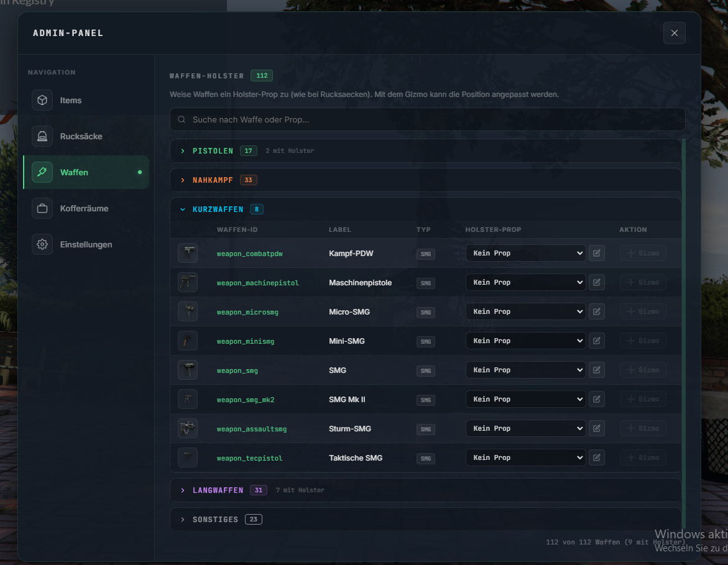The width and height of the screenshot is (728, 565).
Task: Open holster prop dropdown for SMG Mk II
Action: tap(525, 399)
